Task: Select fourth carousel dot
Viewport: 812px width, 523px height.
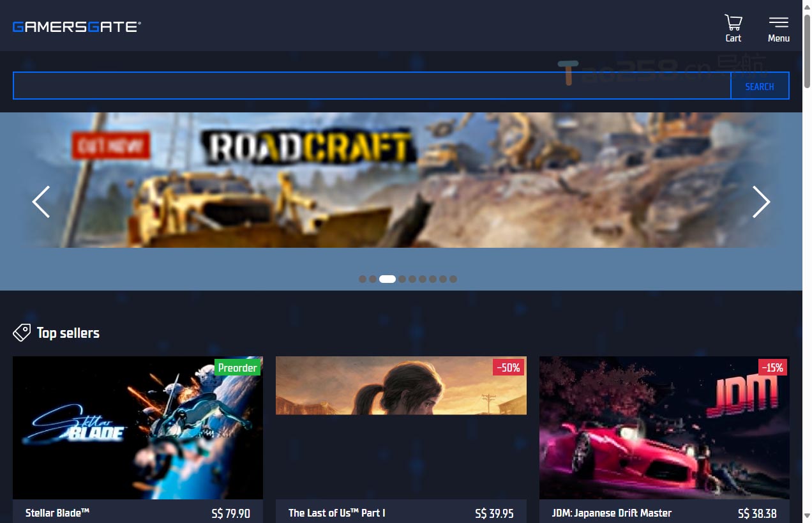Action: 402,279
